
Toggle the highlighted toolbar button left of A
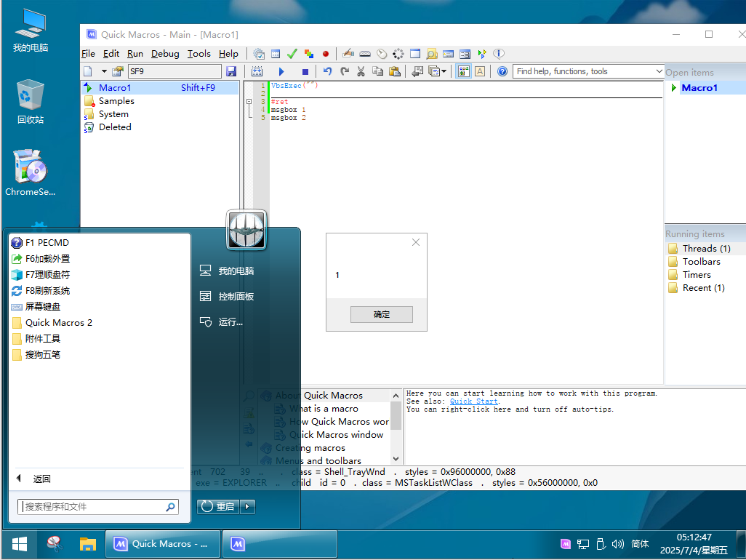(x=463, y=71)
